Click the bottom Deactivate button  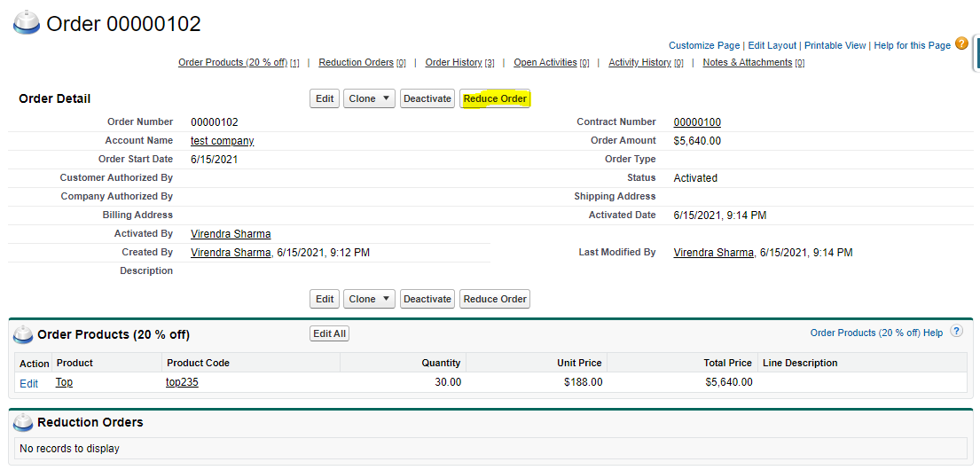coord(427,299)
